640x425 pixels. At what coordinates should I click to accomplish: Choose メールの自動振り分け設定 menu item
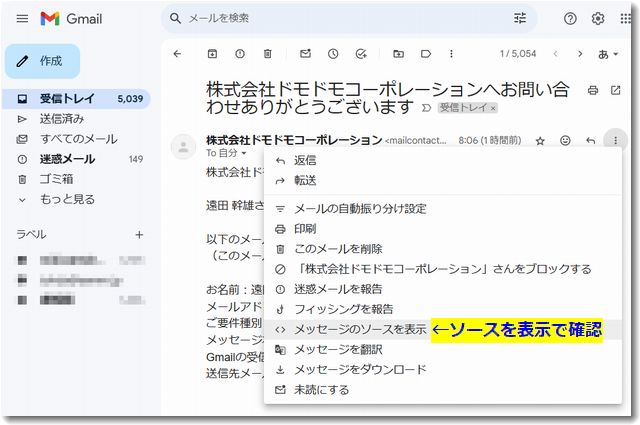pyautogui.click(x=443, y=209)
